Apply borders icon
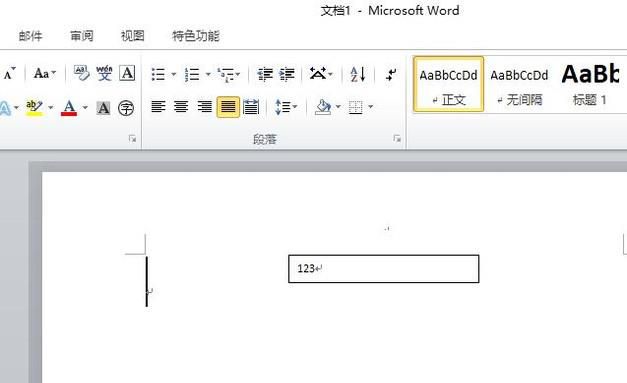This screenshot has height=383, width=627. point(355,107)
